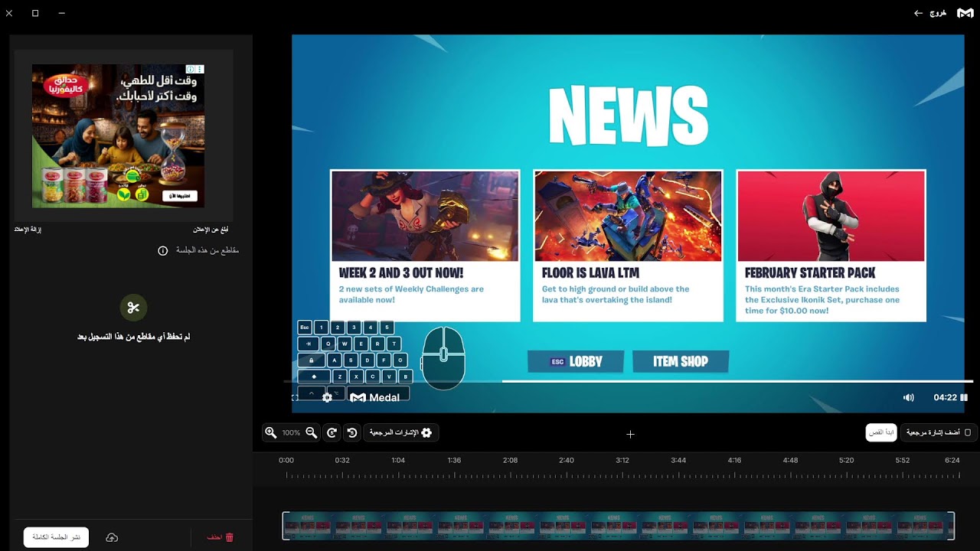
Task: Jump to 4:16 on the timeline ruler
Action: click(x=734, y=460)
